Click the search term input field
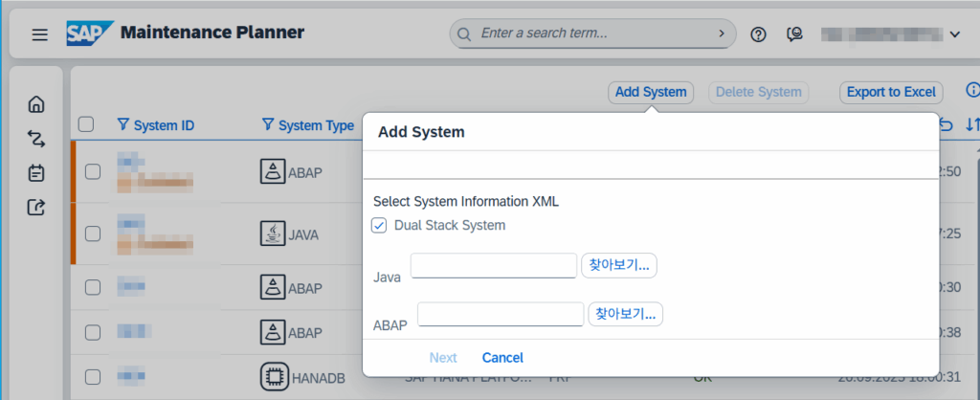 (593, 33)
